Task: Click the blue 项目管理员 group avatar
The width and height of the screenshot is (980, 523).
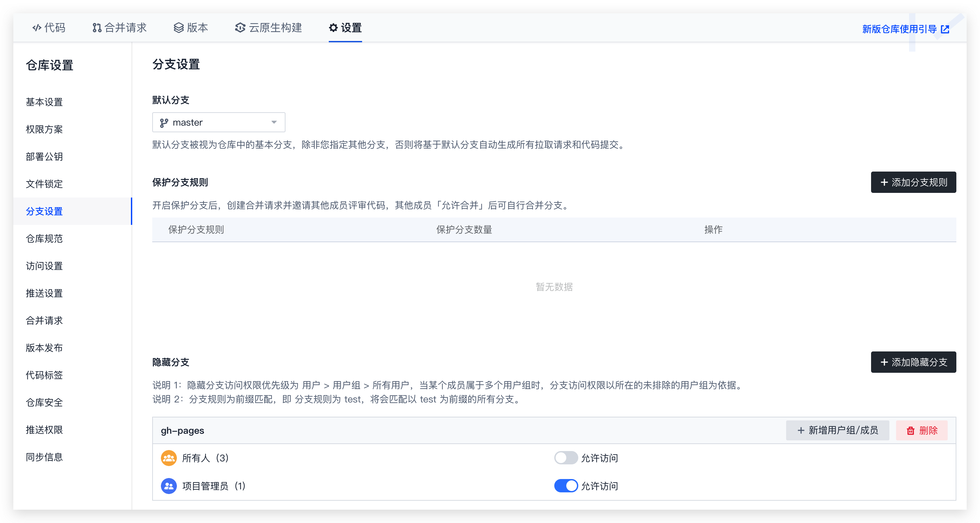Action: click(x=169, y=486)
